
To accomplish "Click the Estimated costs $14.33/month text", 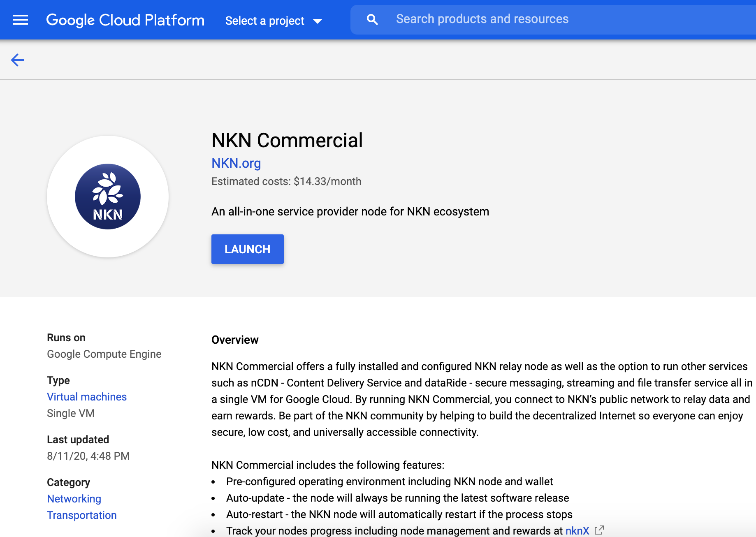I will pos(286,181).
